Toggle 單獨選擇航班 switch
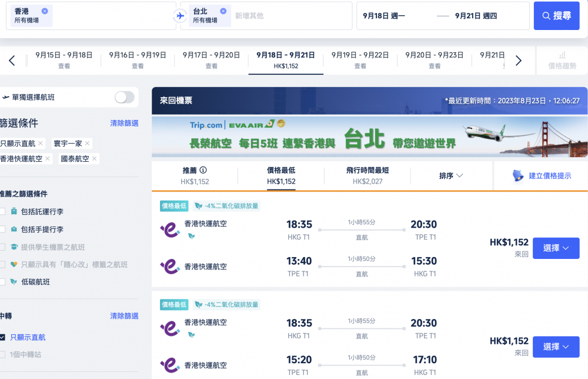 [x=125, y=97]
